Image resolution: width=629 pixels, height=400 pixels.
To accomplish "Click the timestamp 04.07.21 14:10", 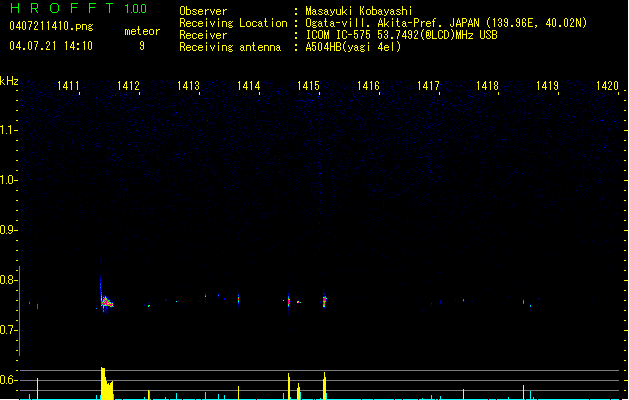I will (51, 46).
